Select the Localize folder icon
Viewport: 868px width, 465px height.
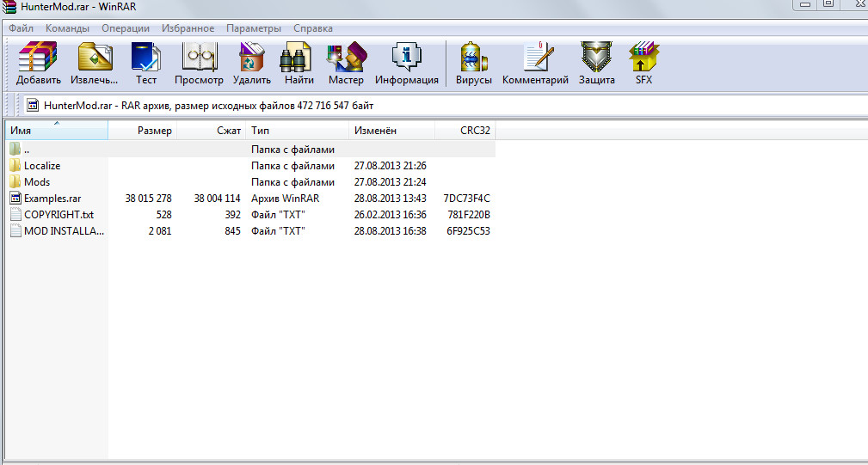click(x=15, y=165)
